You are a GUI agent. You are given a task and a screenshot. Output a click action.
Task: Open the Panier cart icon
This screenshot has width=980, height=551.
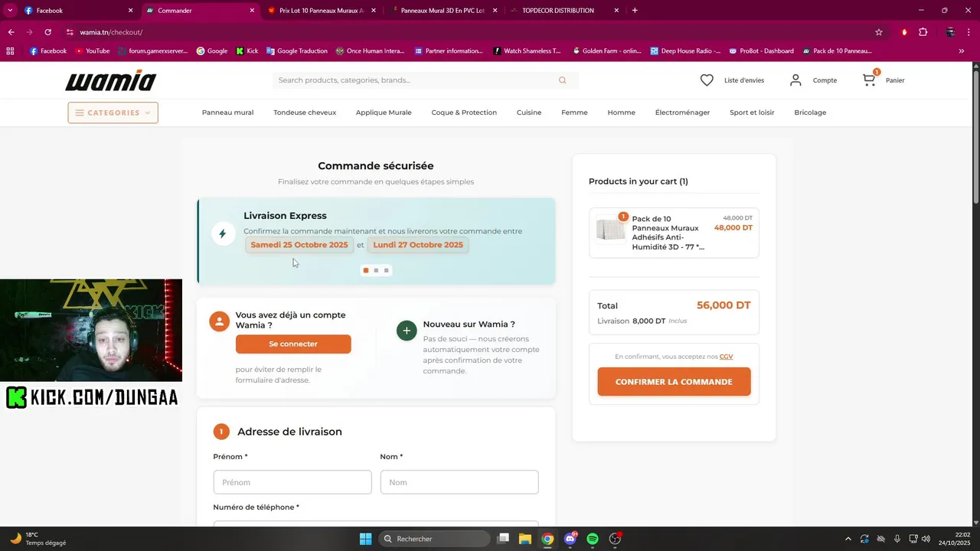869,80
